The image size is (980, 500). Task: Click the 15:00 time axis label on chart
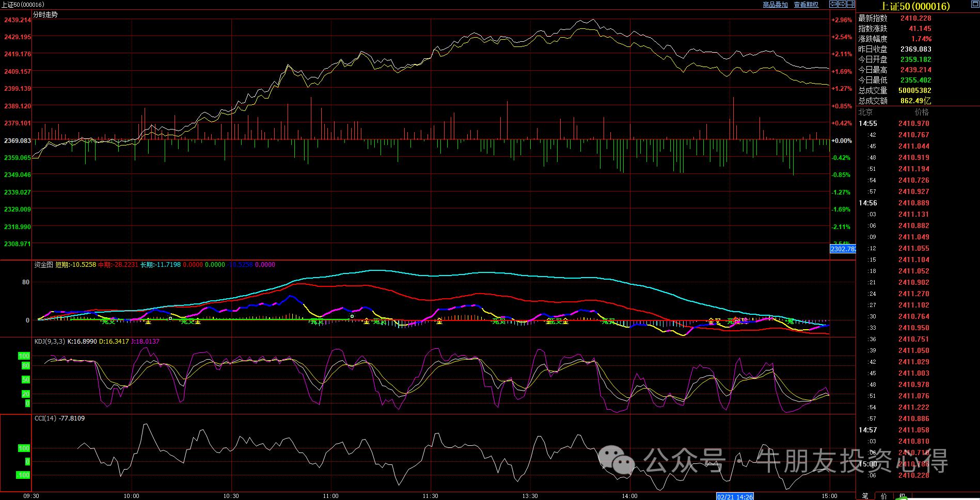[x=830, y=496]
